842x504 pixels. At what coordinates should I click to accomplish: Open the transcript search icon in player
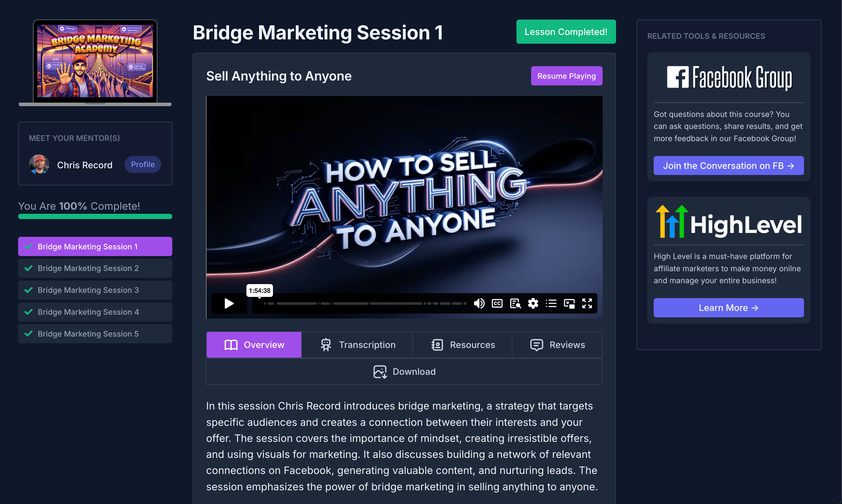tap(515, 303)
